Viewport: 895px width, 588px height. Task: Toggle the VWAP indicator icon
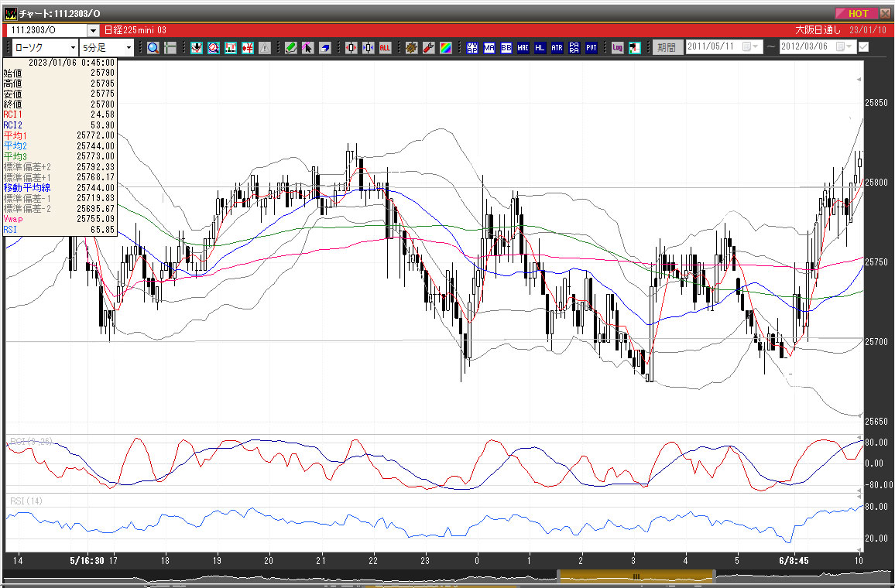pos(472,48)
